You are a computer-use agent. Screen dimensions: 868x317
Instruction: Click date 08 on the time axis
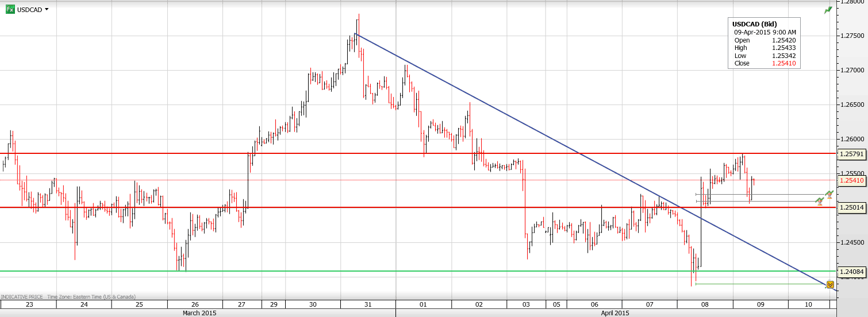tap(705, 304)
